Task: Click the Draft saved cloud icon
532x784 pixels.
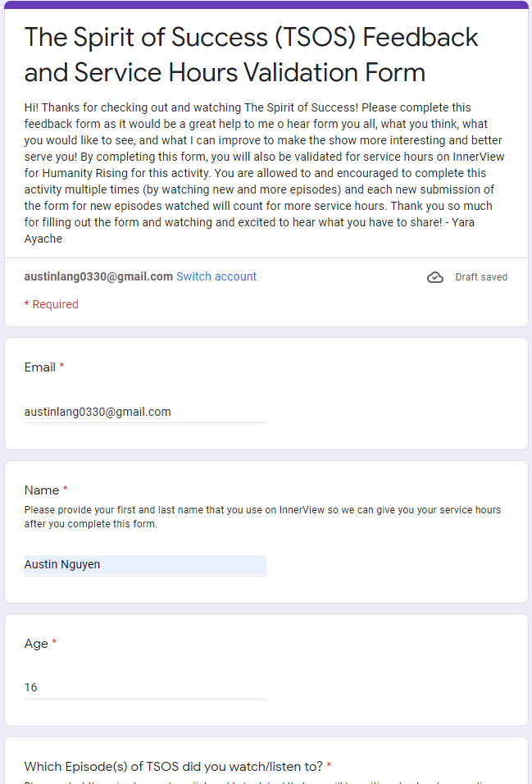Action: (x=435, y=277)
